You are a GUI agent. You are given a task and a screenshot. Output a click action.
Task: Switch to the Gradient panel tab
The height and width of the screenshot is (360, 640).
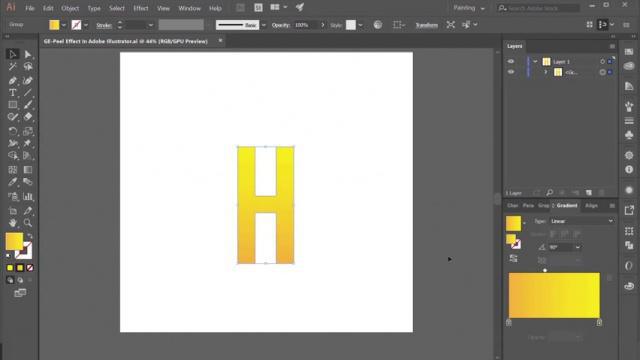(567, 205)
